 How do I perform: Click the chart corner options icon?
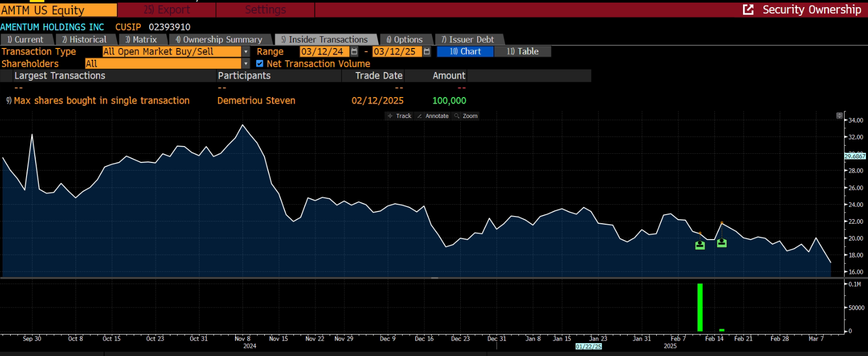(x=839, y=116)
